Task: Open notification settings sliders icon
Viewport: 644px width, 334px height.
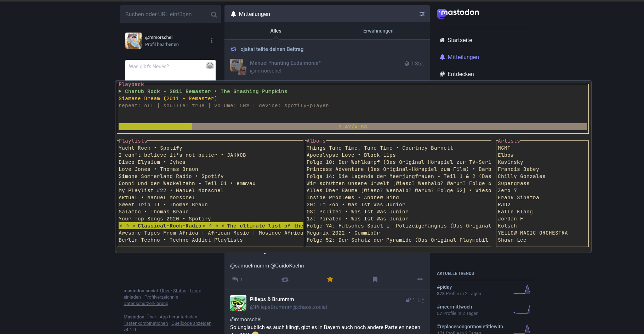Action: [x=422, y=14]
